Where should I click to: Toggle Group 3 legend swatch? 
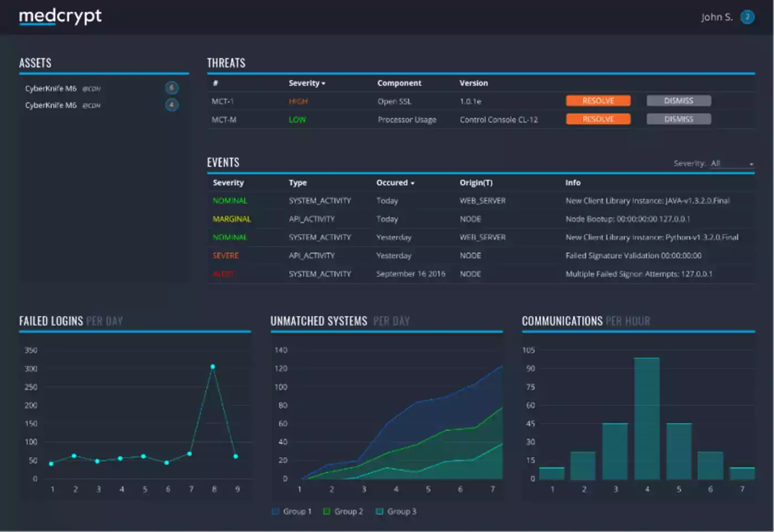(x=379, y=512)
